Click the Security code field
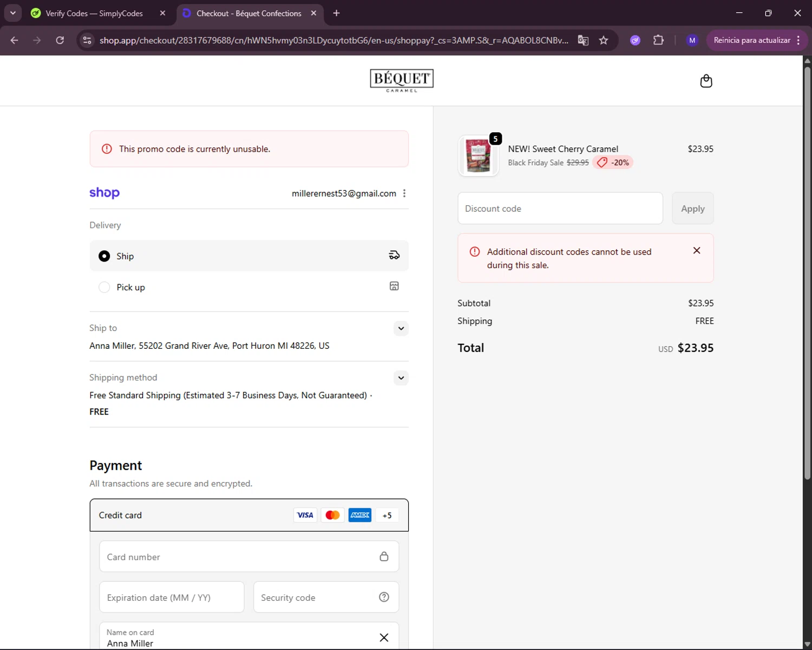The image size is (812, 650). pos(326,597)
